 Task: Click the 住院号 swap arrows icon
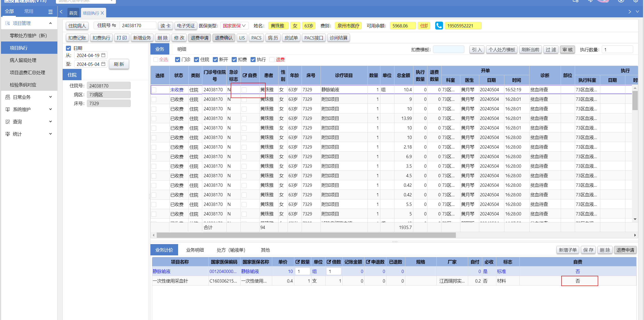click(114, 25)
